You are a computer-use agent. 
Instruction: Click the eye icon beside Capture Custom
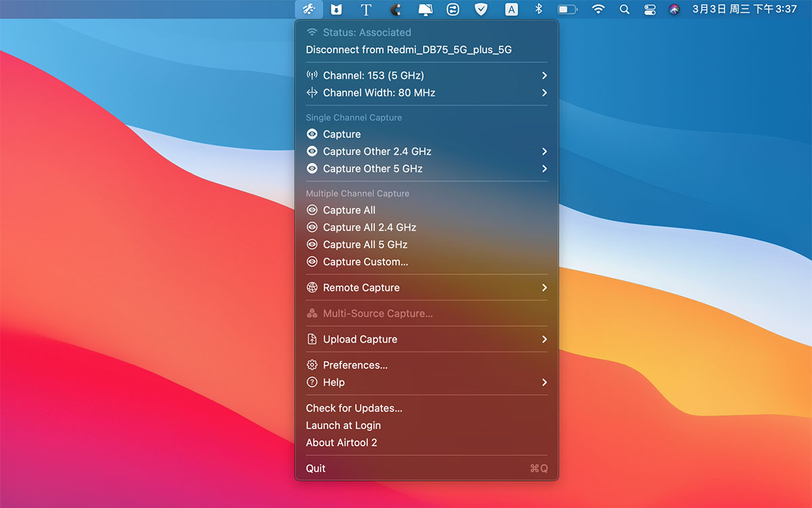click(x=312, y=262)
